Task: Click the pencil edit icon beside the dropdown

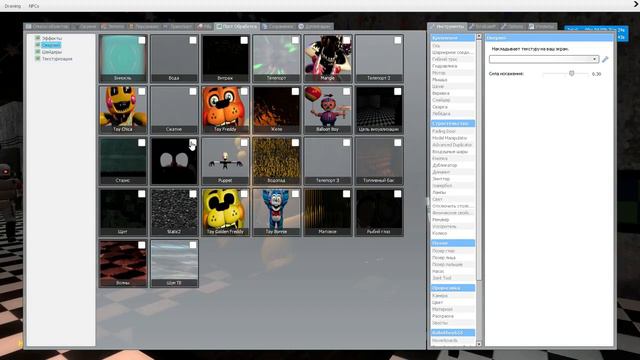Action: [x=605, y=59]
